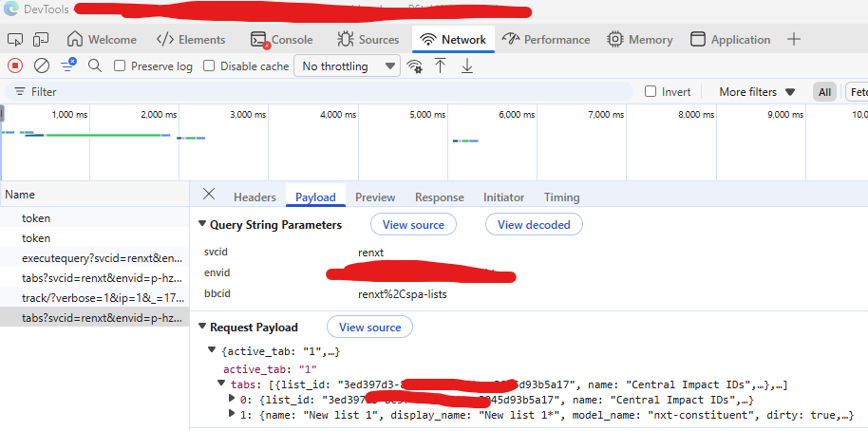Click into the Filter text field
The width and height of the screenshot is (868, 431).
(318, 92)
